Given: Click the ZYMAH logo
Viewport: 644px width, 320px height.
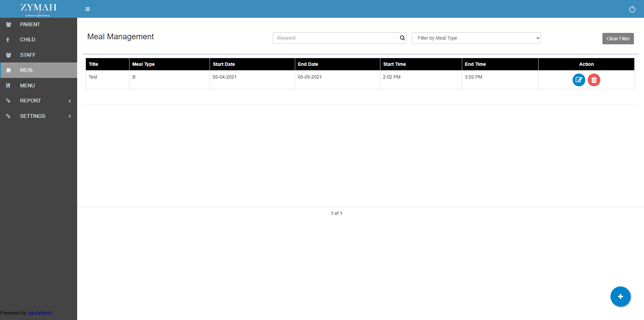Looking at the screenshot, I should [38, 9].
